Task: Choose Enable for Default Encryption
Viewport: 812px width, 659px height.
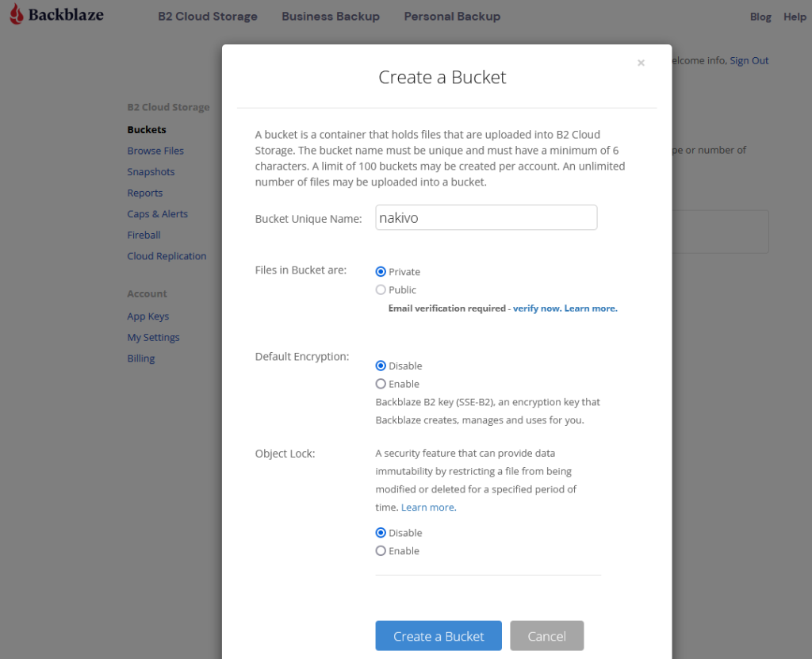Action: (x=381, y=384)
